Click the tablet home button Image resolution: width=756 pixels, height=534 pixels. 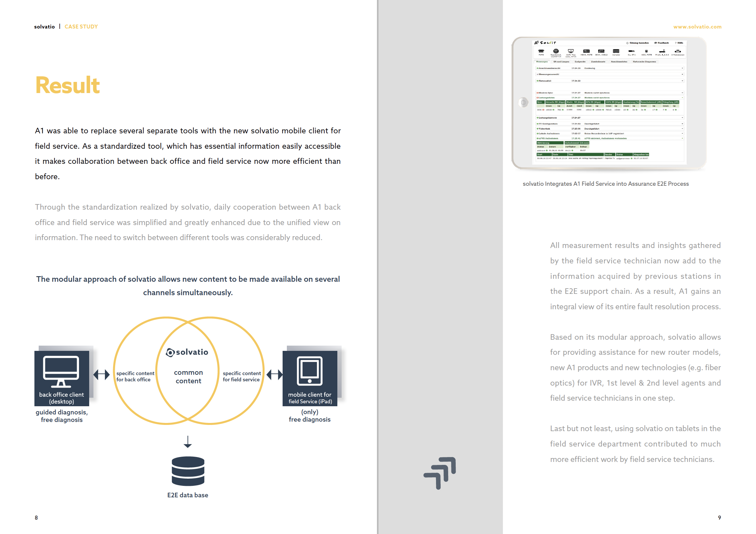coord(523,102)
